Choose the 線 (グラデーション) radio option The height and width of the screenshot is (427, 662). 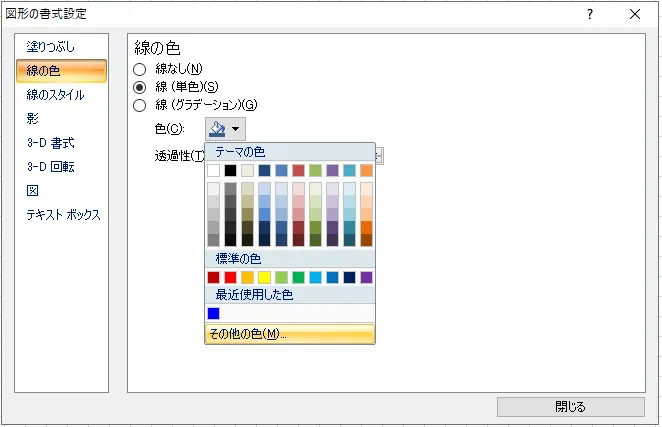click(x=140, y=105)
